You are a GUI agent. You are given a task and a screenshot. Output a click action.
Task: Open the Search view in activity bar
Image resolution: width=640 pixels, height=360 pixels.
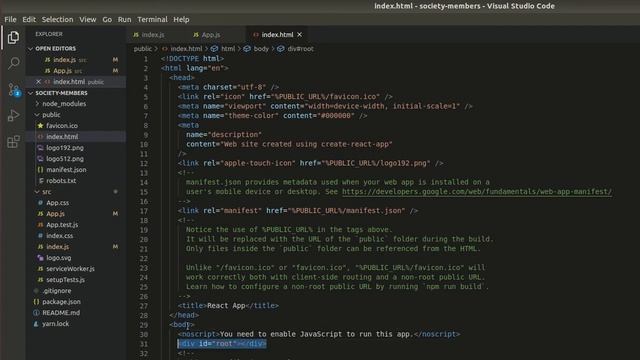click(x=13, y=63)
